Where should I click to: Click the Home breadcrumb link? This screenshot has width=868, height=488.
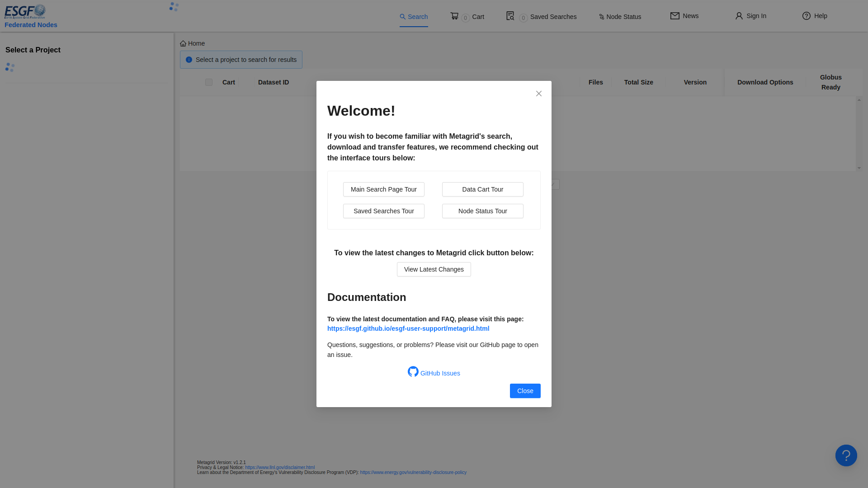coord(193,43)
